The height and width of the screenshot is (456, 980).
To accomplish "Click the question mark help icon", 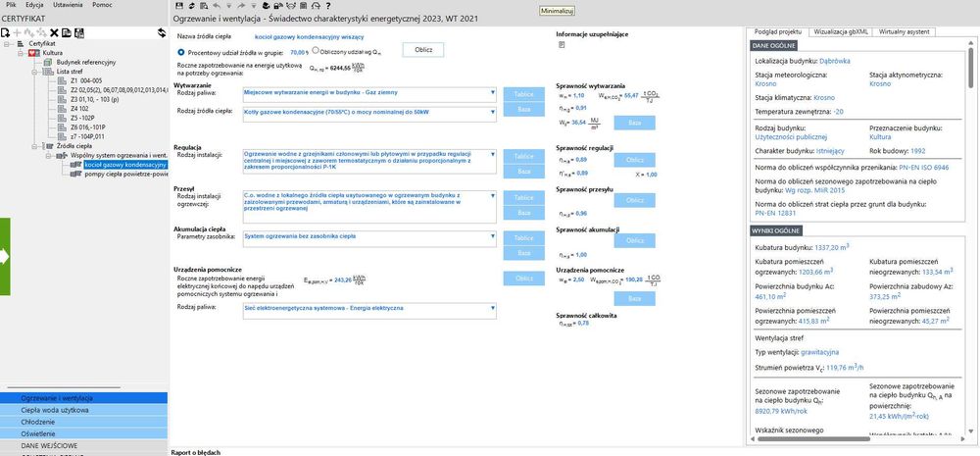I will pos(328,6).
